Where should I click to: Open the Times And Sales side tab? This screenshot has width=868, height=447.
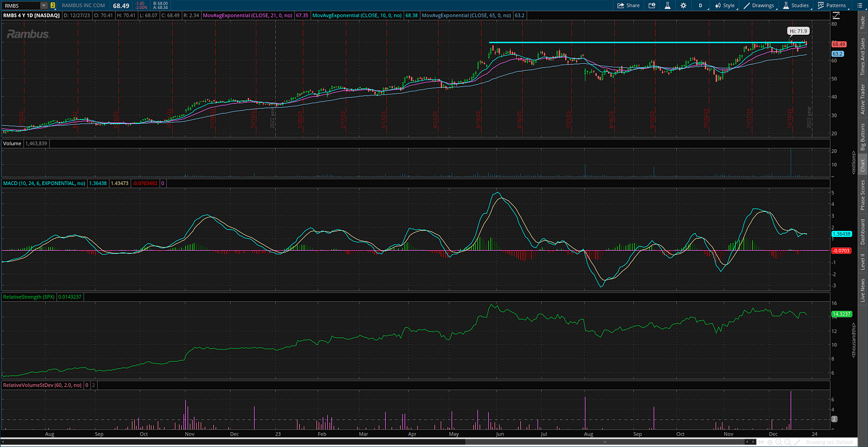click(x=863, y=56)
